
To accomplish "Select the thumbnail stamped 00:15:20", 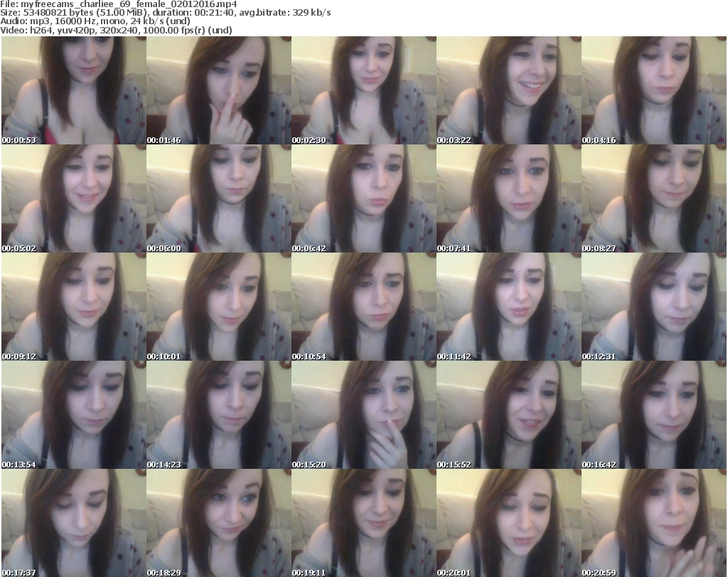I will (x=363, y=415).
